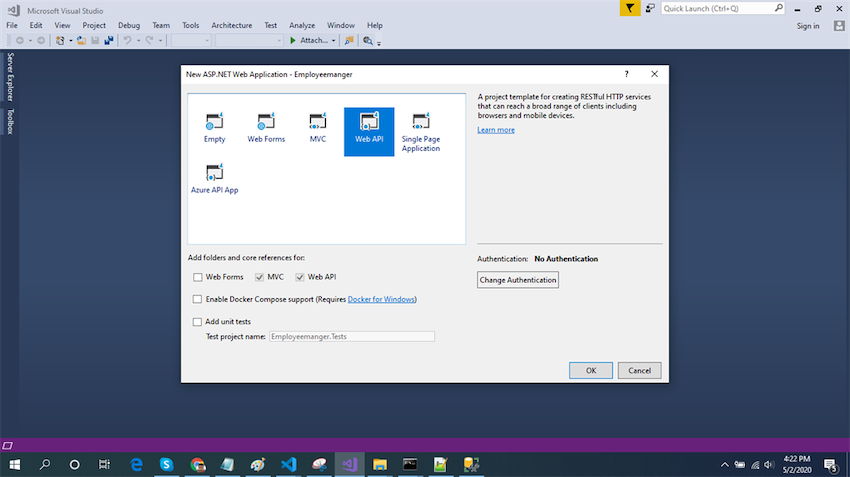Screen dimensions: 850x477
Task: Click the Save All toolbar icon
Action: coord(109,41)
